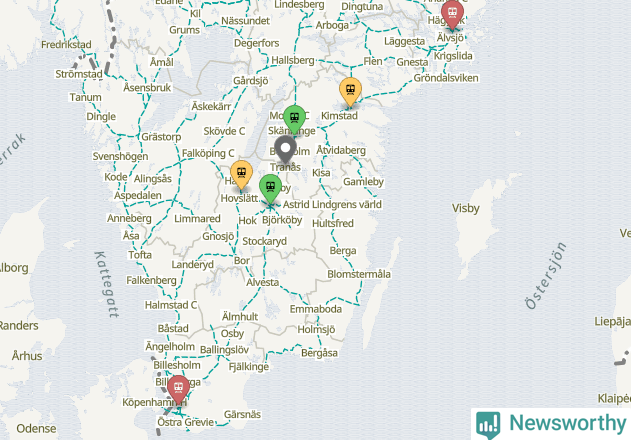Click the orange train marker above Hovslätt
This screenshot has height=440, width=631.
click(241, 175)
